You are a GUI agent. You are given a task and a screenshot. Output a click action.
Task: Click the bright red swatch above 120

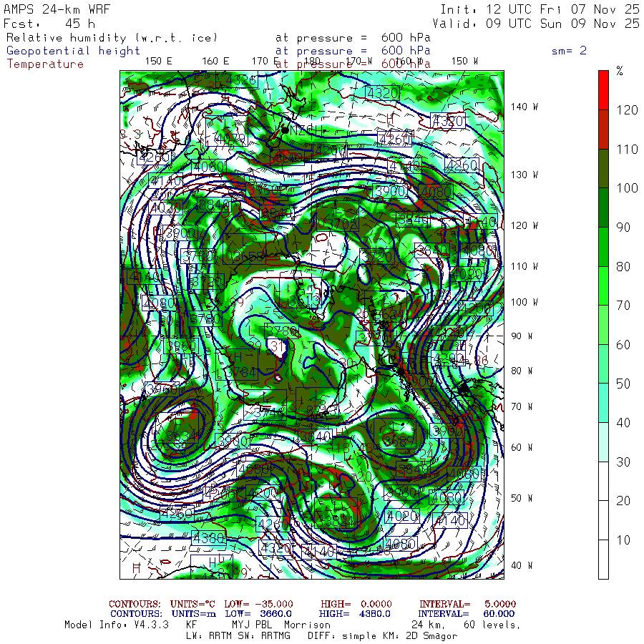click(603, 89)
